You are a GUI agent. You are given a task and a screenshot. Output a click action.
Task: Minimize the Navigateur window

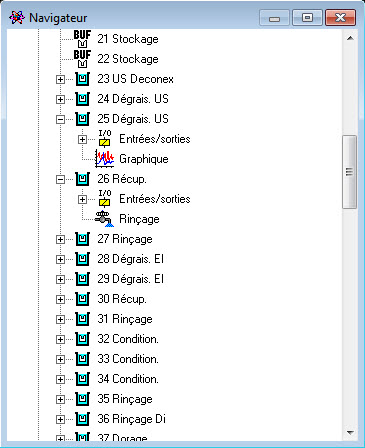click(x=274, y=18)
